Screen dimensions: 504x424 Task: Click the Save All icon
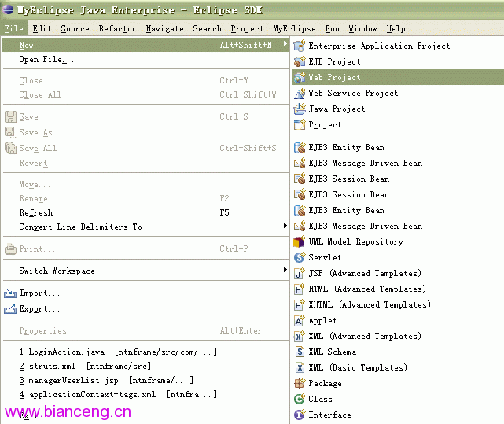pyautogui.click(x=10, y=149)
